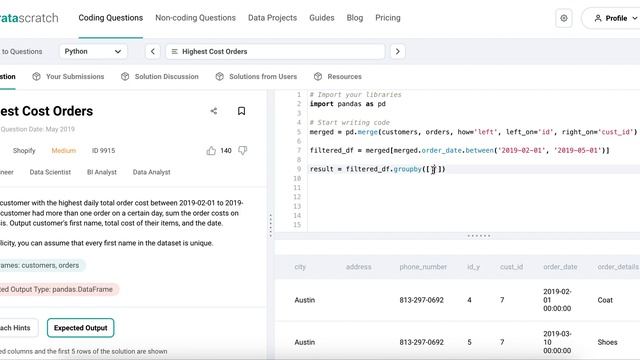Click the share icon beside the title
640x360 pixels.
pyautogui.click(x=213, y=111)
